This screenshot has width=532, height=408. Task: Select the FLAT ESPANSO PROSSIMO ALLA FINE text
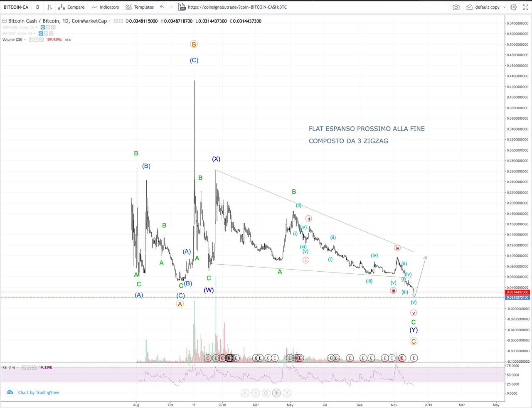point(367,129)
